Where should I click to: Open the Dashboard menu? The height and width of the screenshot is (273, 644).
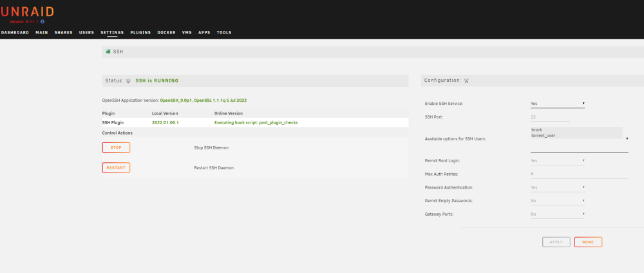click(15, 32)
